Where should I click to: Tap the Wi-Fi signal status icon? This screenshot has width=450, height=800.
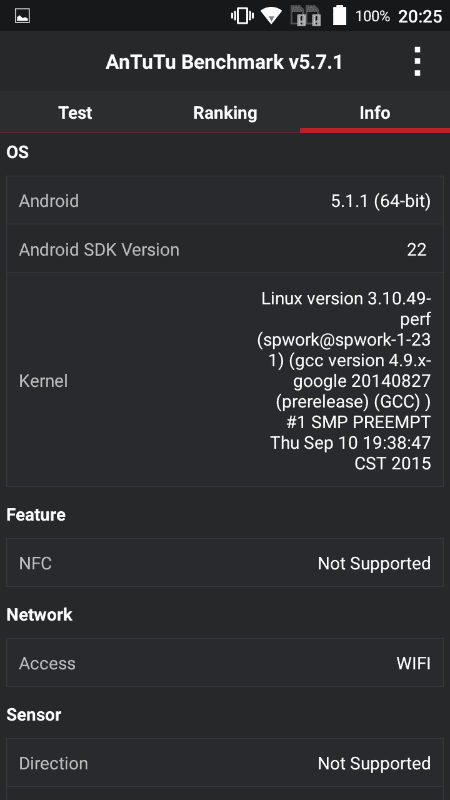click(271, 16)
